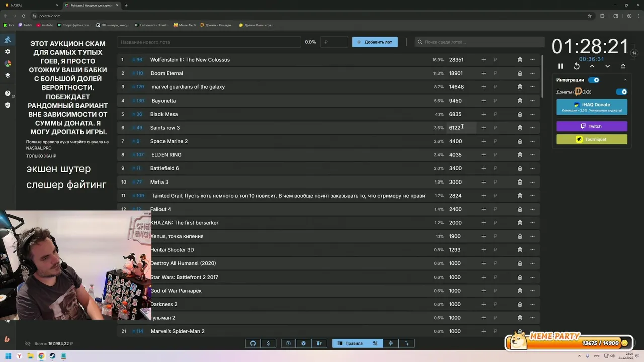Click the save lots floppy disk icon
This screenshot has width=644, height=362.
click(x=288, y=343)
